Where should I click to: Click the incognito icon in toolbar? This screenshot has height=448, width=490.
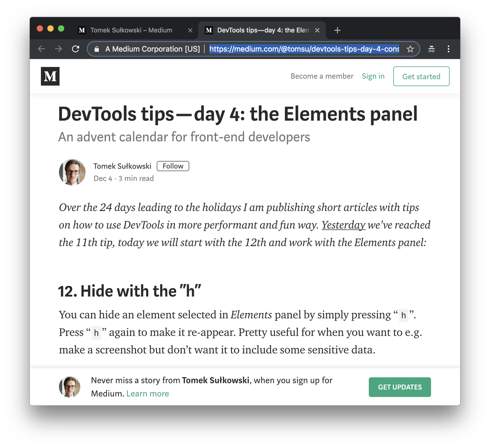(431, 49)
